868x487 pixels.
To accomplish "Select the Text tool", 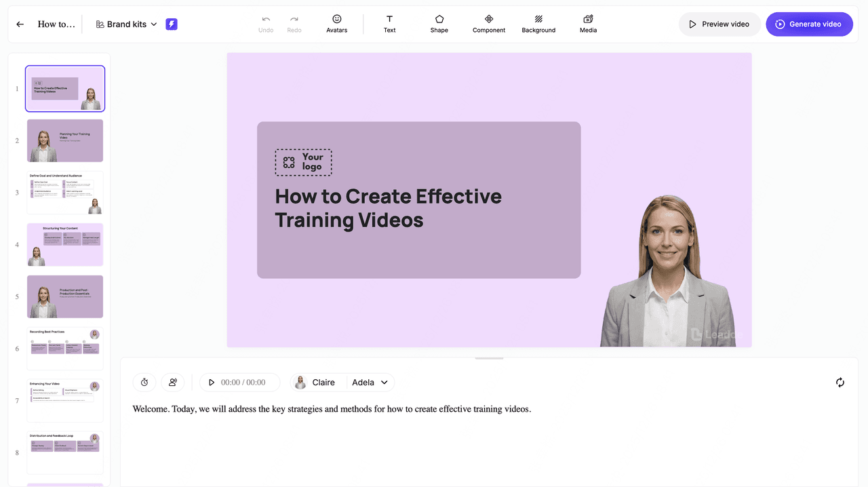I will (x=389, y=24).
